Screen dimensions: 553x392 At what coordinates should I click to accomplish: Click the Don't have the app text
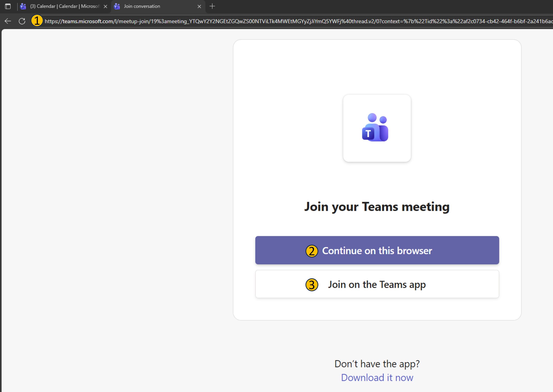pyautogui.click(x=377, y=364)
